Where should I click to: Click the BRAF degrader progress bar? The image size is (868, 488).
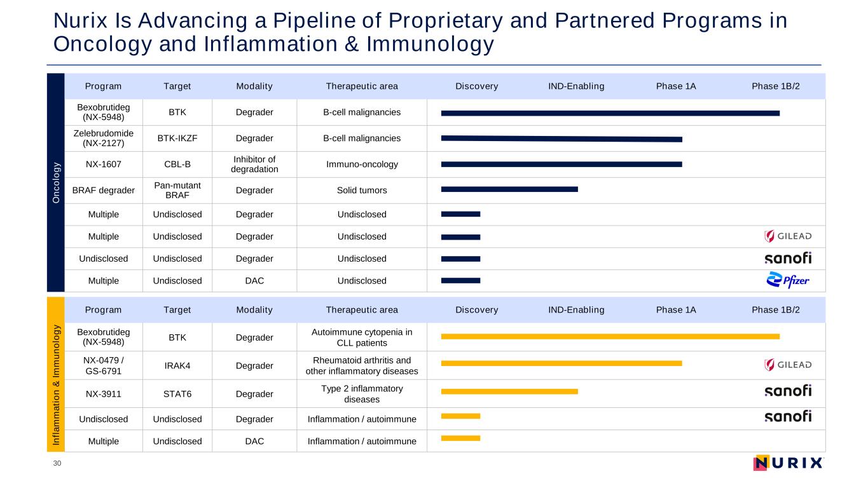click(x=509, y=189)
